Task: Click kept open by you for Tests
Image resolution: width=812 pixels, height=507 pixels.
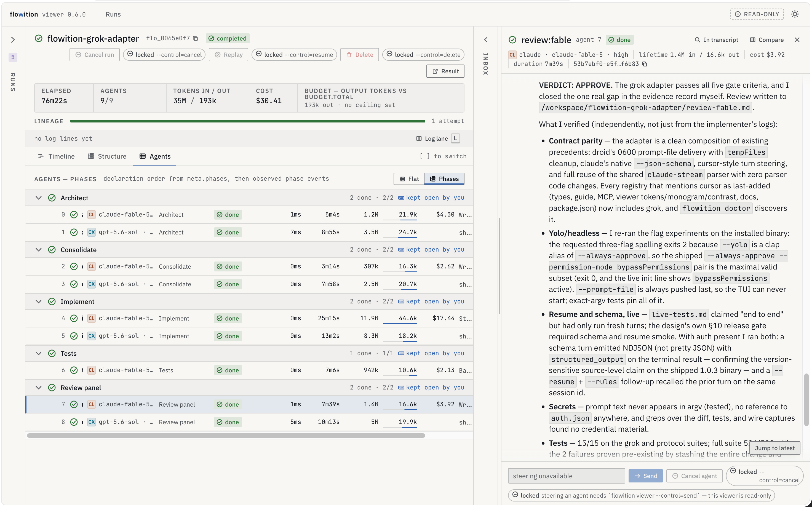Action: (431, 353)
